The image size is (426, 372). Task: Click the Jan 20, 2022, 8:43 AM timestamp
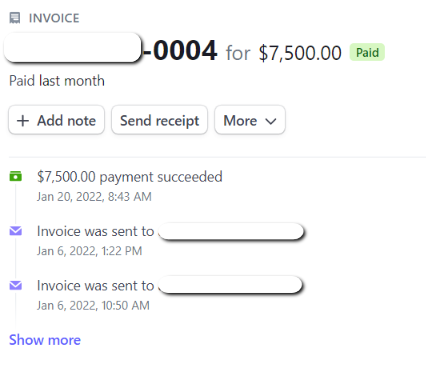point(94,197)
